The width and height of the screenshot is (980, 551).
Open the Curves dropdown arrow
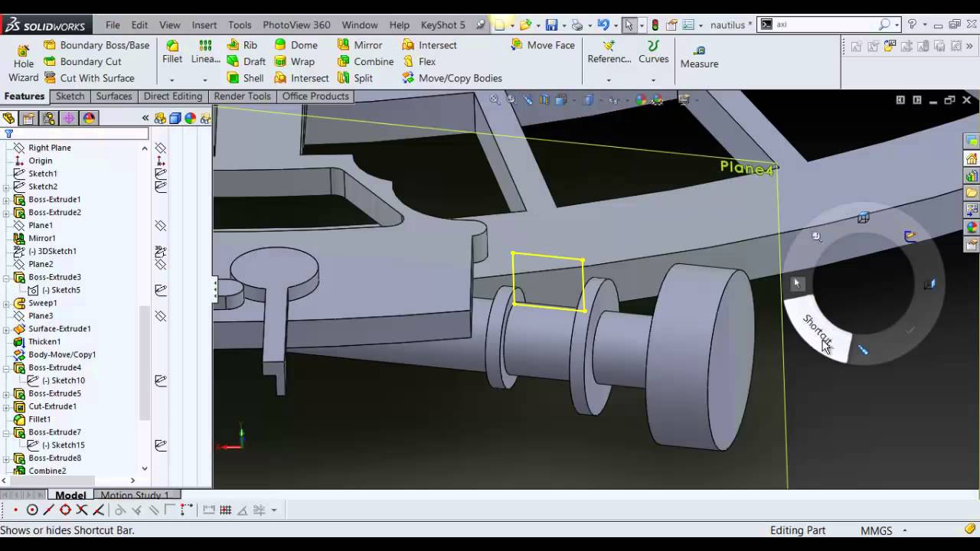653,80
